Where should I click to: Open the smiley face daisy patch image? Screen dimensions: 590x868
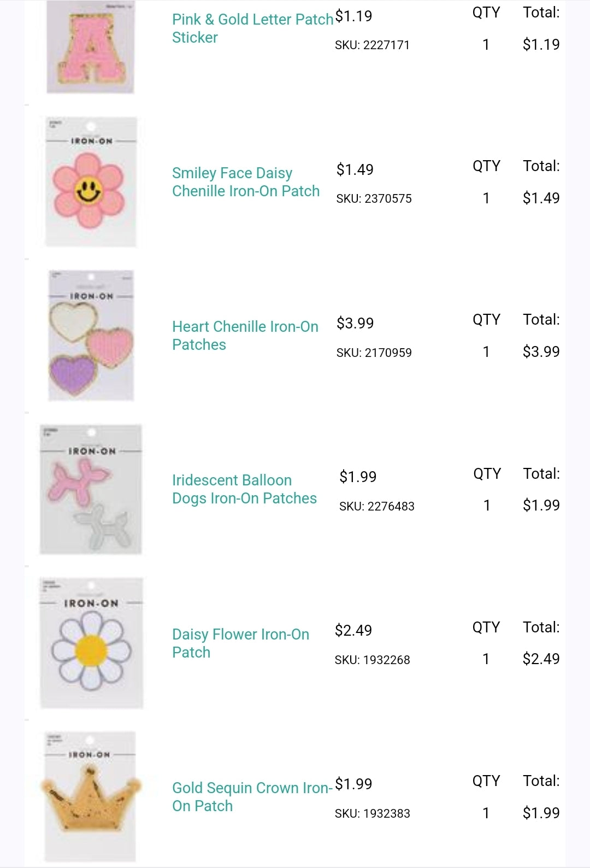pos(90,182)
